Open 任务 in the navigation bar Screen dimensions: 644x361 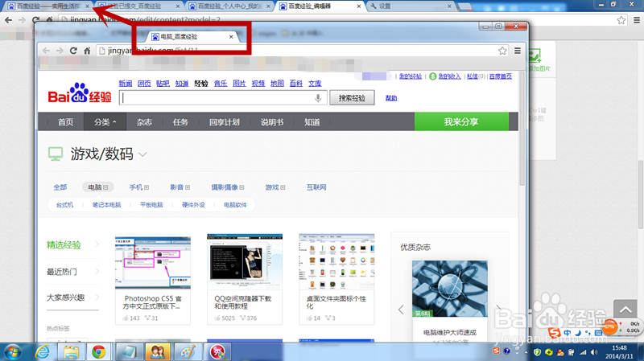click(180, 122)
